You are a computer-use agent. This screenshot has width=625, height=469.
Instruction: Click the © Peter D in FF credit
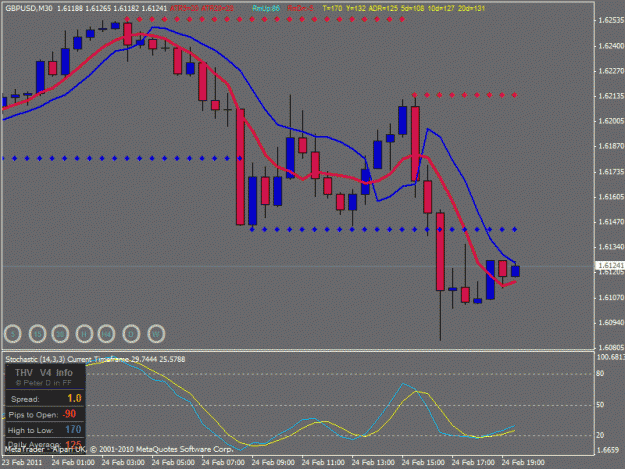click(x=43, y=383)
